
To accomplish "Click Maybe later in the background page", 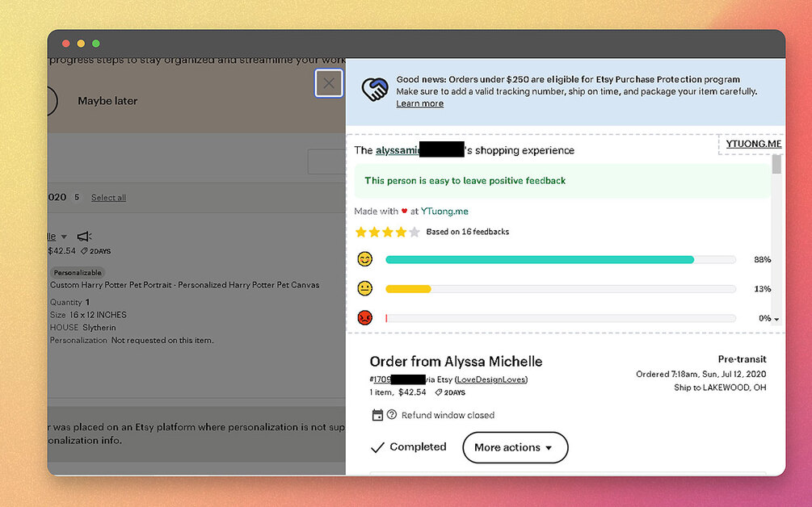I will (x=107, y=101).
